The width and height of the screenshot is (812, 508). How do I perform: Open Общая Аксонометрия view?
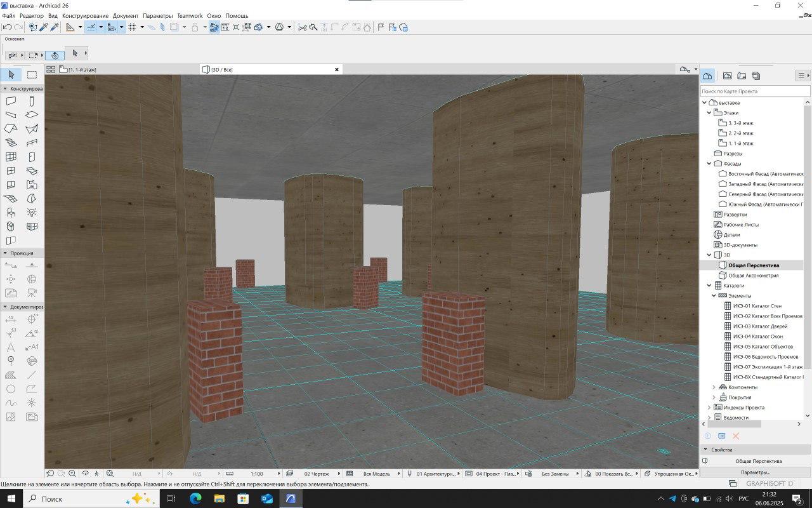[x=753, y=276]
